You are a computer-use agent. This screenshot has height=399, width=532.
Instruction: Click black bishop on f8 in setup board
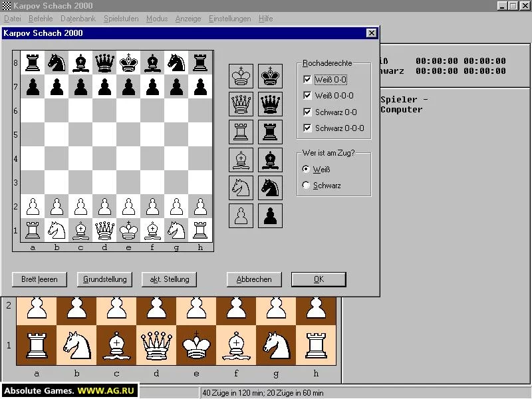(152, 63)
